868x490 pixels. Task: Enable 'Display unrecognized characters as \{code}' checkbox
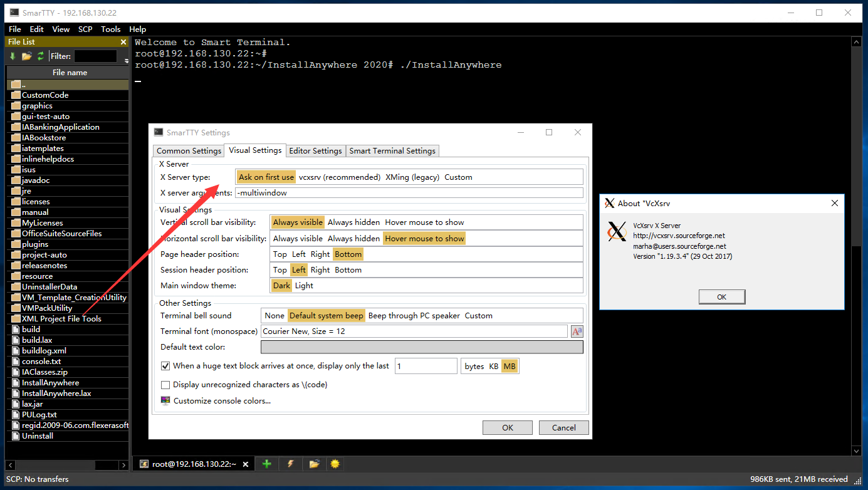tap(165, 385)
